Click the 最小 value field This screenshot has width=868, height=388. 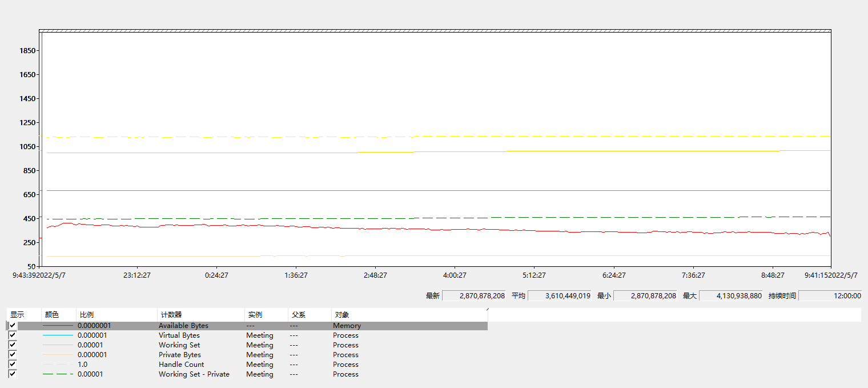point(645,295)
